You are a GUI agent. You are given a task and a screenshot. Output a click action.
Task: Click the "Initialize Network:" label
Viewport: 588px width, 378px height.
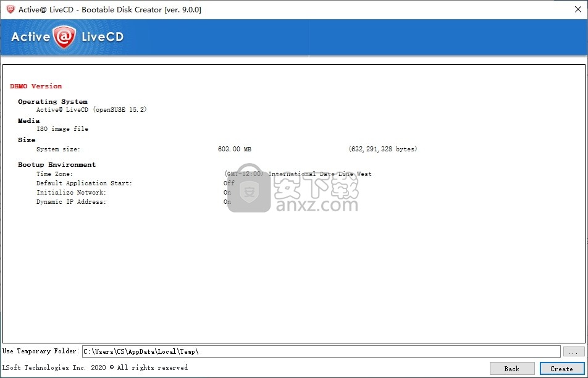pos(71,192)
